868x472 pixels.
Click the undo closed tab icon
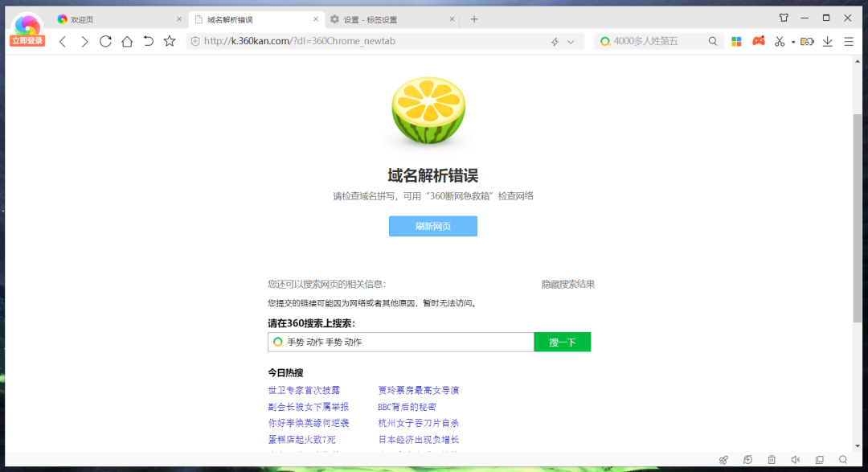(148, 41)
